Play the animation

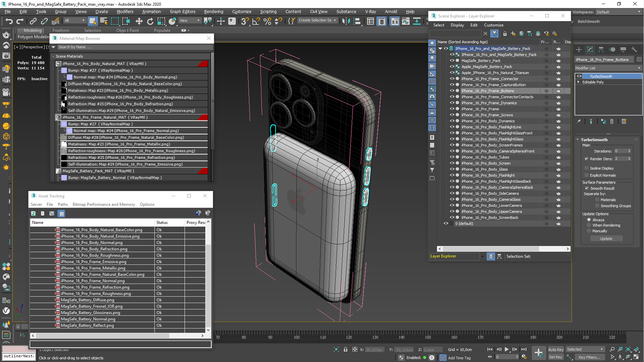506,349
